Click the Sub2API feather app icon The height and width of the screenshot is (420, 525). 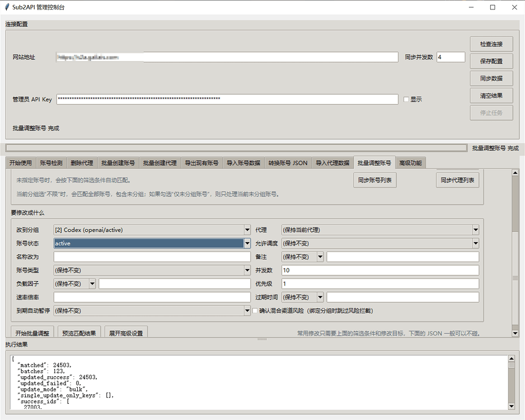[7, 7]
